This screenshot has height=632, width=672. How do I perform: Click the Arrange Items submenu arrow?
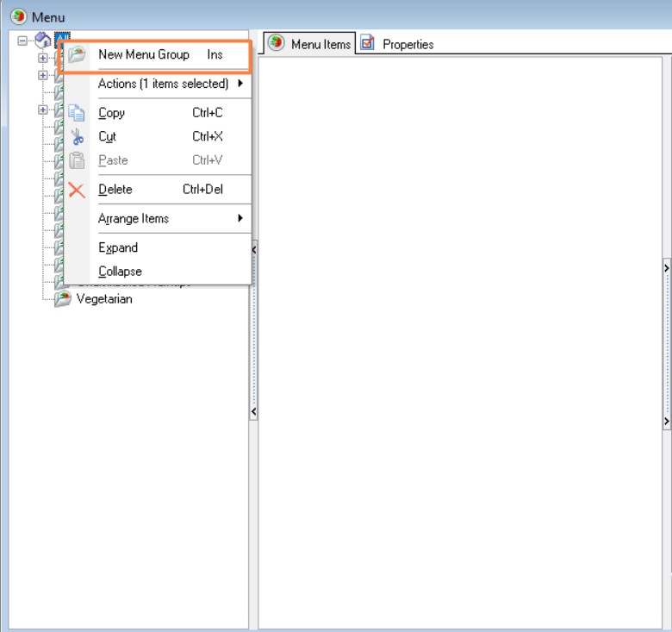coord(240,218)
